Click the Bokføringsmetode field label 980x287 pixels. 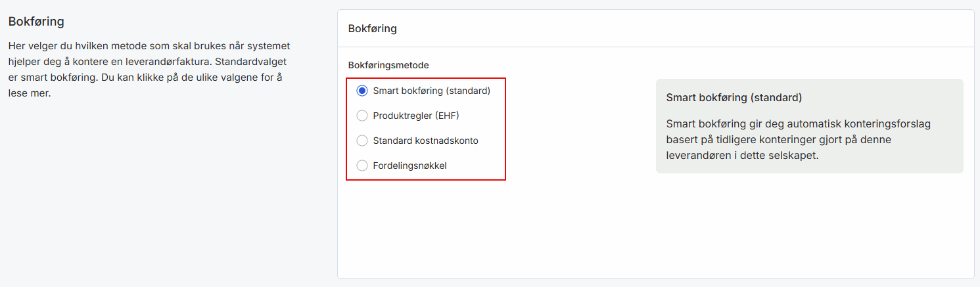coord(388,65)
